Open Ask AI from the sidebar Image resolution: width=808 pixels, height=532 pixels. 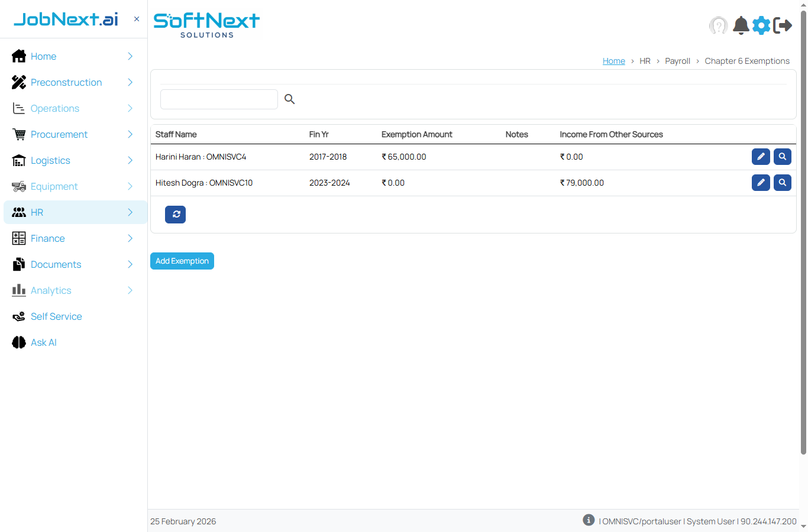tap(43, 342)
